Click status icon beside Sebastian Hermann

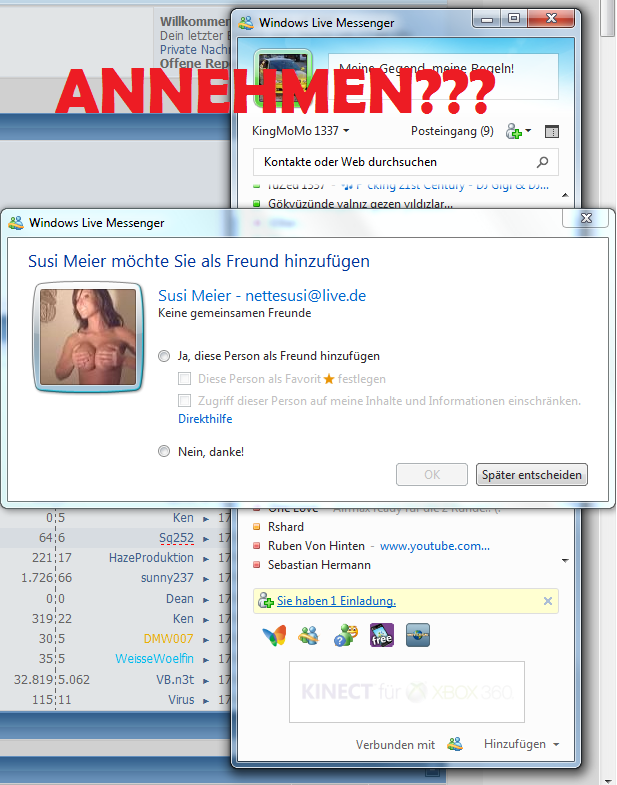click(x=256, y=565)
